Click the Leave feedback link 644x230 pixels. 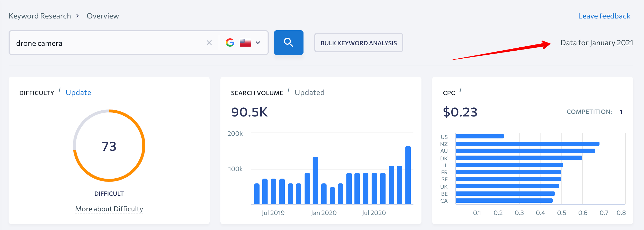coord(604,16)
